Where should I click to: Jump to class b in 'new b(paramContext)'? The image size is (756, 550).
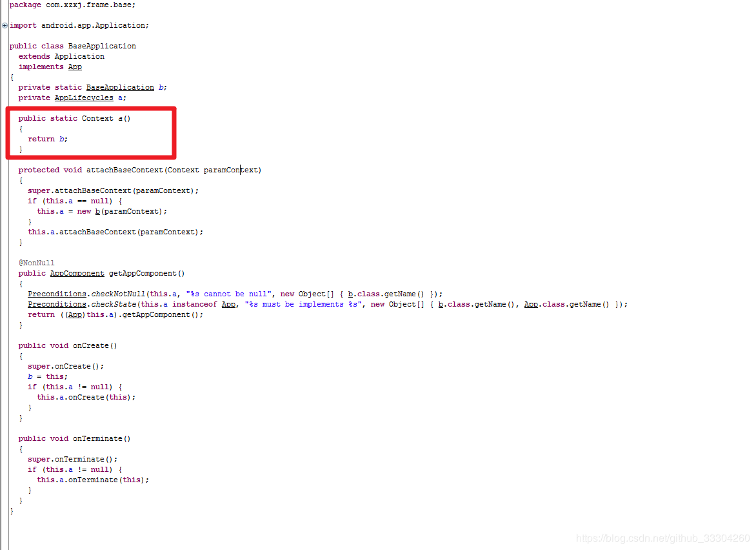(98, 211)
